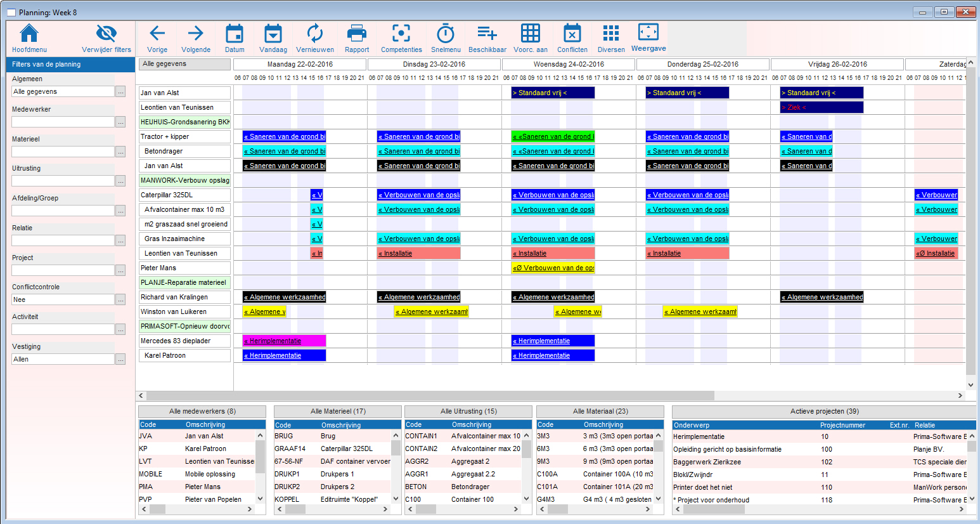980x524 pixels.
Task: Open the Diversen icon
Action: pyautogui.click(x=611, y=34)
